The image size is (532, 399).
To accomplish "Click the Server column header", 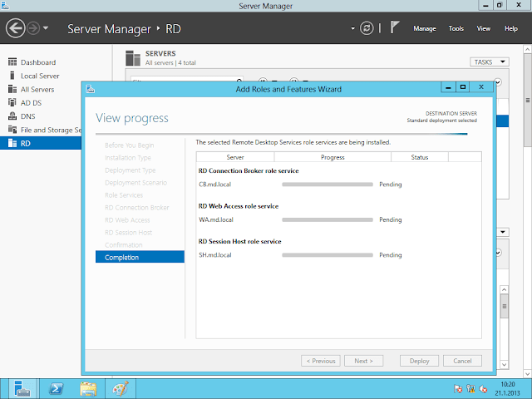I will (234, 156).
